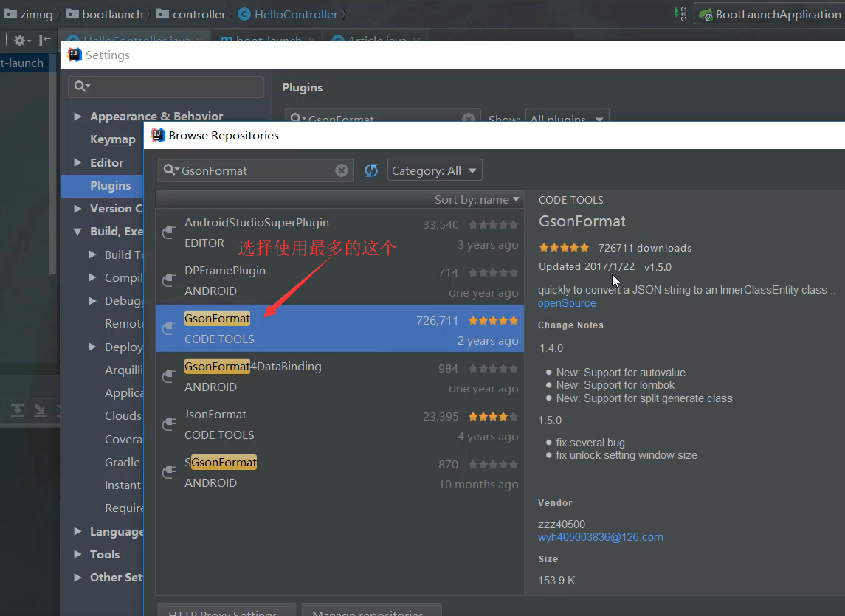845x616 pixels.
Task: Click the binary update icon in top toolbar
Action: tap(680, 14)
